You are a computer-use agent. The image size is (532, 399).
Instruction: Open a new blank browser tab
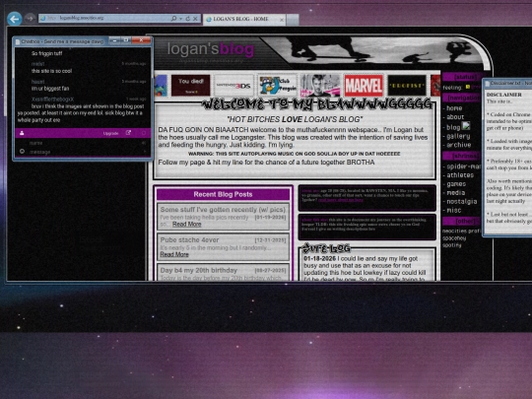click(x=293, y=20)
